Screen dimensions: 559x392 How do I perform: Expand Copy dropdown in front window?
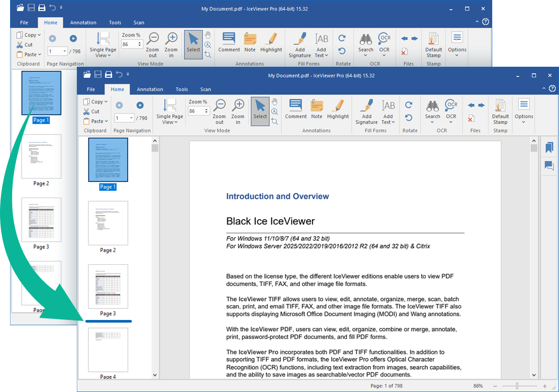pos(106,102)
